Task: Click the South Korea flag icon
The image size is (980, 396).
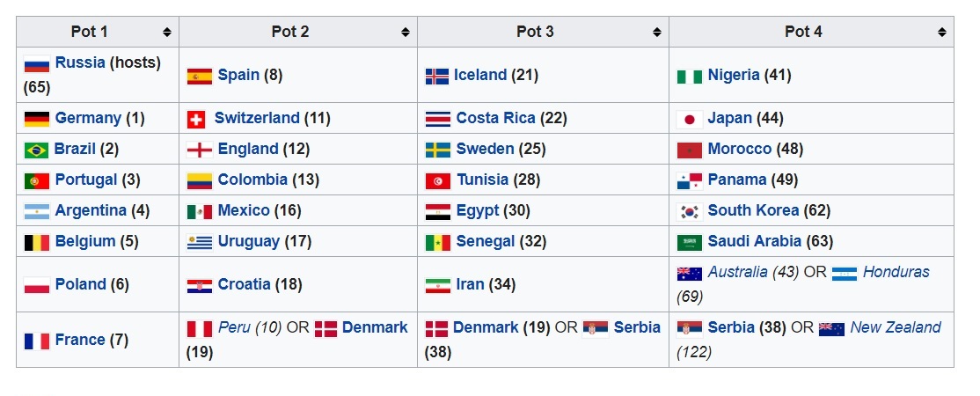Action: tap(689, 211)
